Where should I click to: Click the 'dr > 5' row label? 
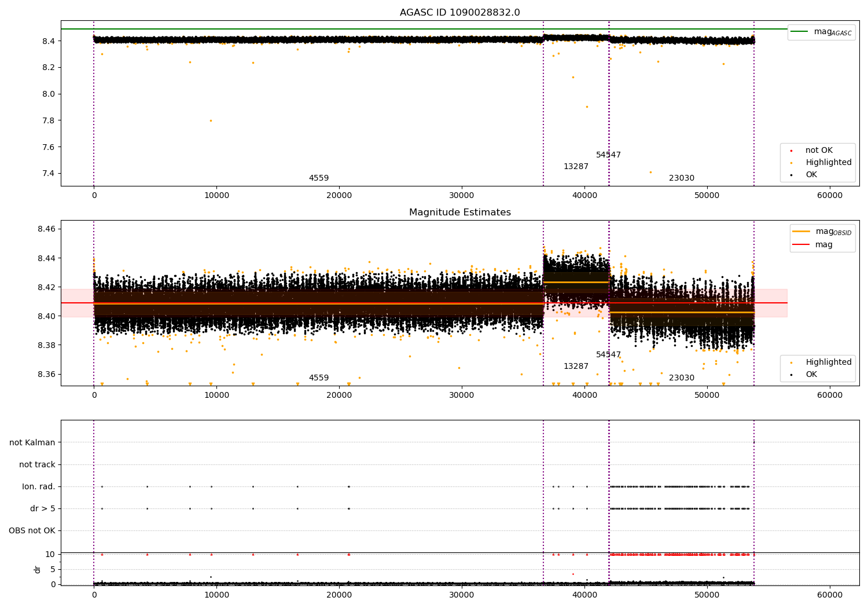(43, 508)
